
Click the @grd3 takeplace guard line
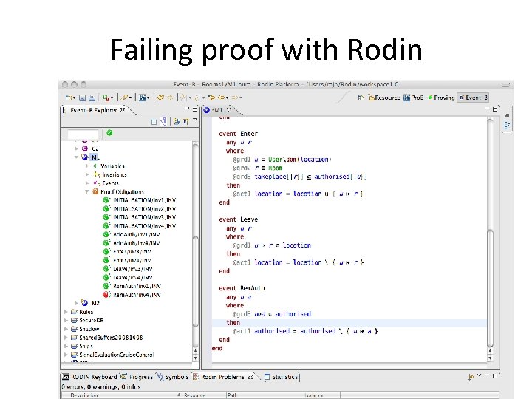click(299, 177)
